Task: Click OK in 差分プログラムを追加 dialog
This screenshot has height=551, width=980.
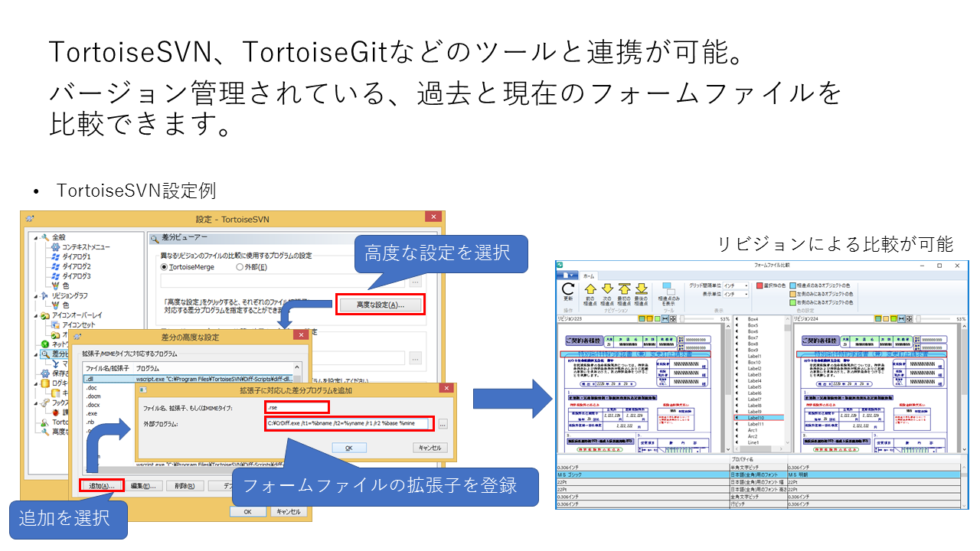Action: tap(349, 448)
